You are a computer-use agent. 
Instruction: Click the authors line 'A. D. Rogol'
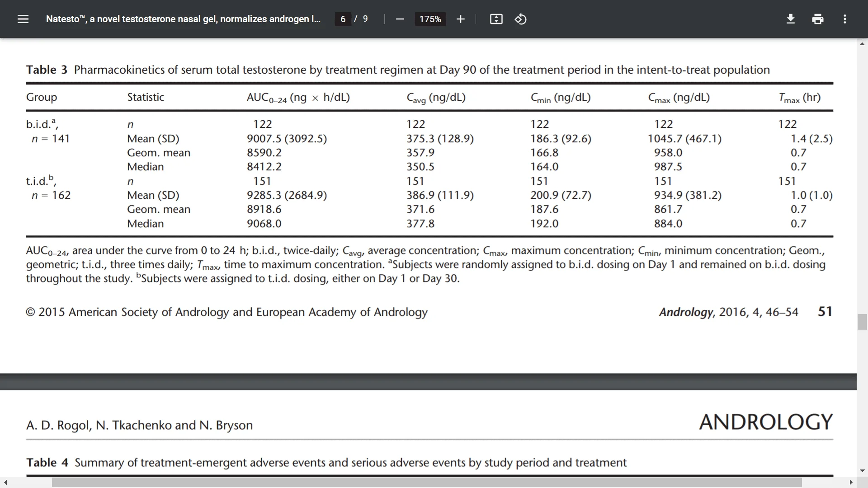139,425
